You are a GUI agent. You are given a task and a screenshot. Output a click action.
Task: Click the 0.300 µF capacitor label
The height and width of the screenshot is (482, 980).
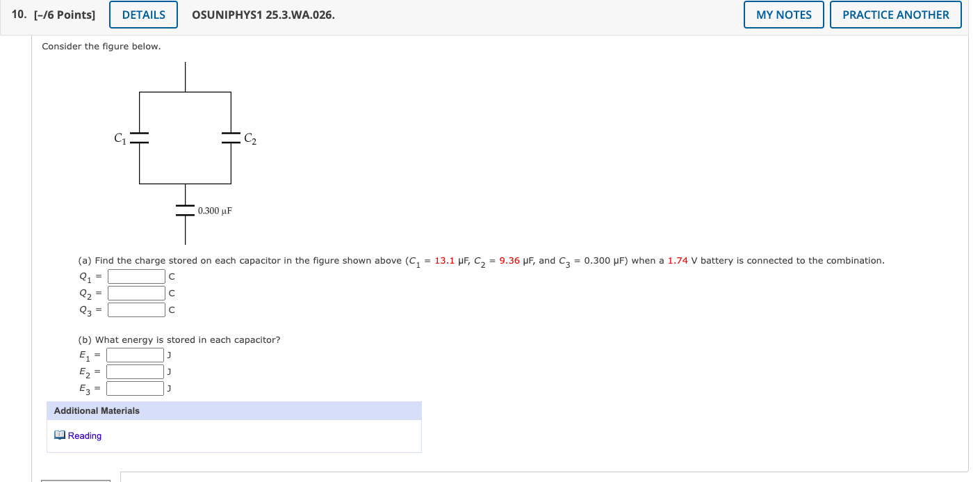pos(213,210)
